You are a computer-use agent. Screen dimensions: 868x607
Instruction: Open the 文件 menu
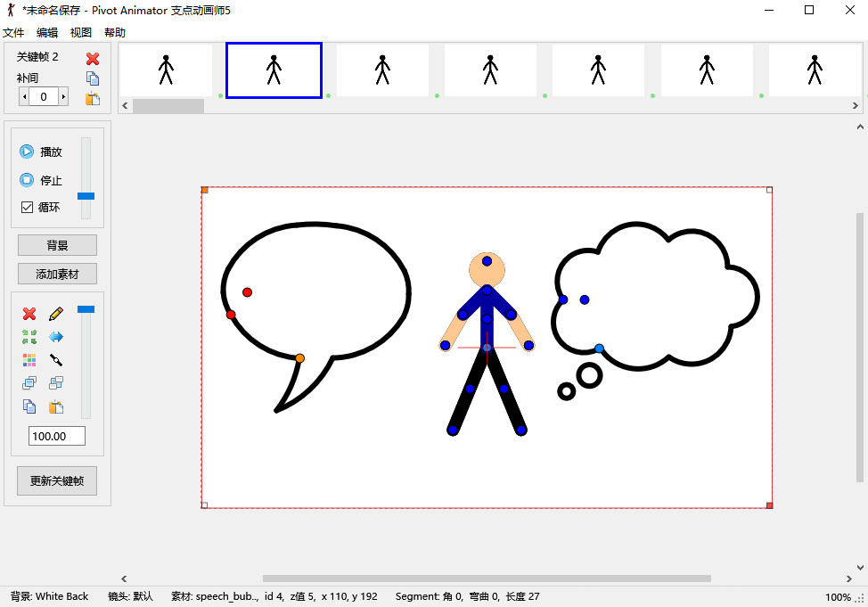tap(13, 32)
